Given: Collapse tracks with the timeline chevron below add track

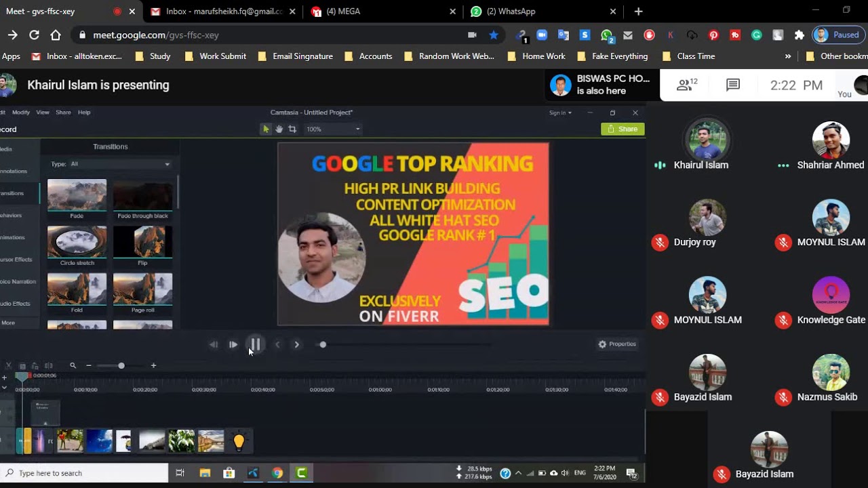Looking at the screenshot, I should [x=4, y=388].
